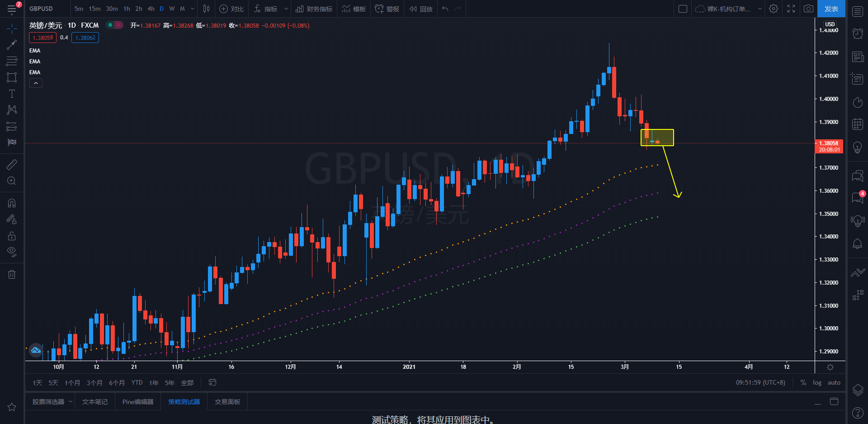Screen dimensions: 868x424
Task: Select the geometric shapes tool
Action: click(x=12, y=77)
